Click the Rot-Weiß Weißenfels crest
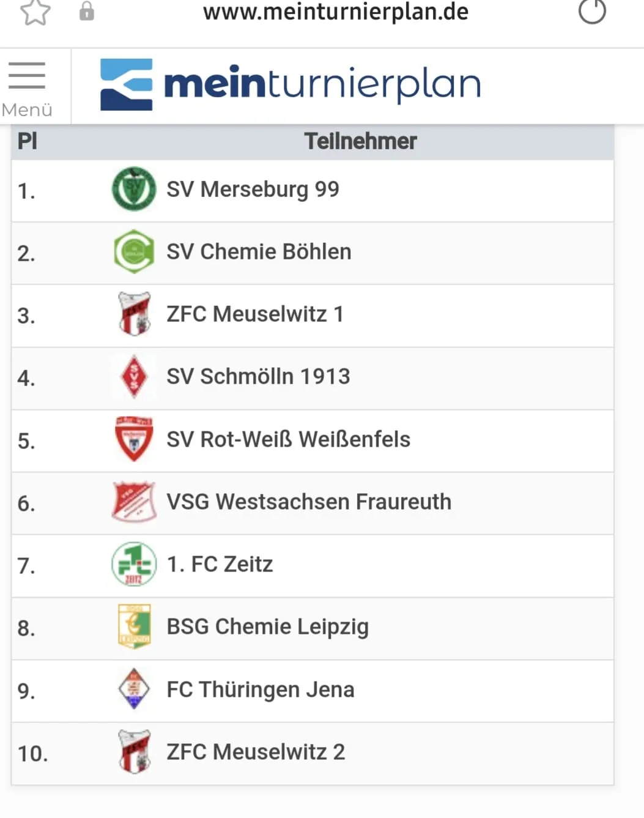The width and height of the screenshot is (644, 818). pyautogui.click(x=134, y=439)
